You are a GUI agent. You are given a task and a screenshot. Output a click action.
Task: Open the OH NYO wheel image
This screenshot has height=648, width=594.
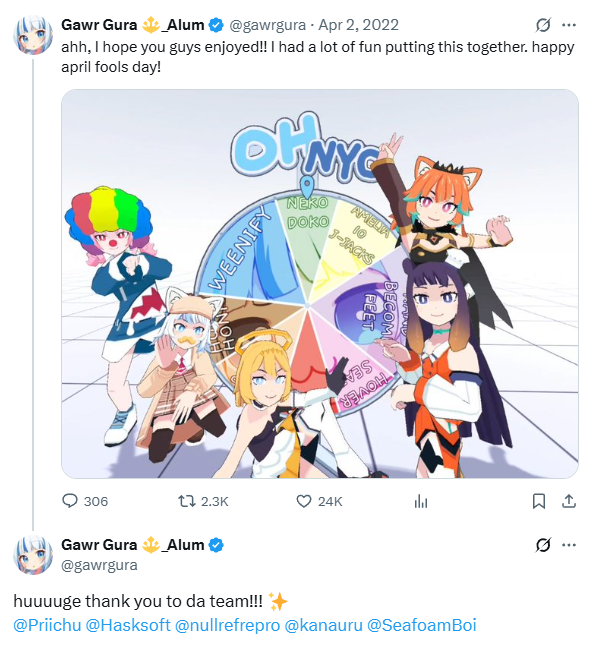tap(320, 284)
